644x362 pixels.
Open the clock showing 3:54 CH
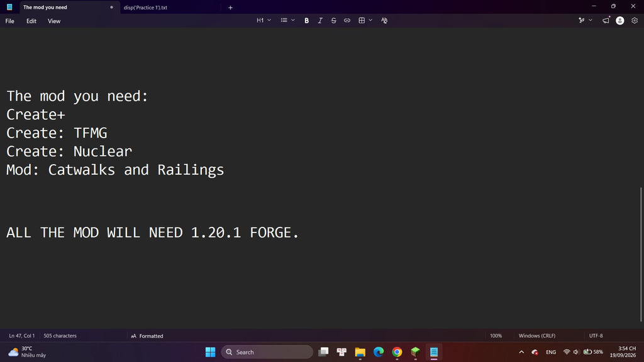click(x=623, y=352)
